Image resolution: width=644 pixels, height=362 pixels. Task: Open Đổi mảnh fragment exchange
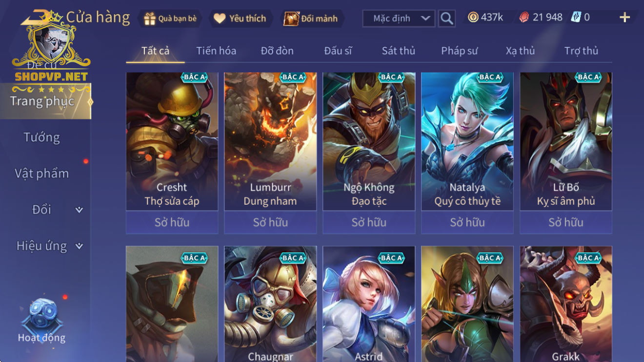[x=291, y=19]
